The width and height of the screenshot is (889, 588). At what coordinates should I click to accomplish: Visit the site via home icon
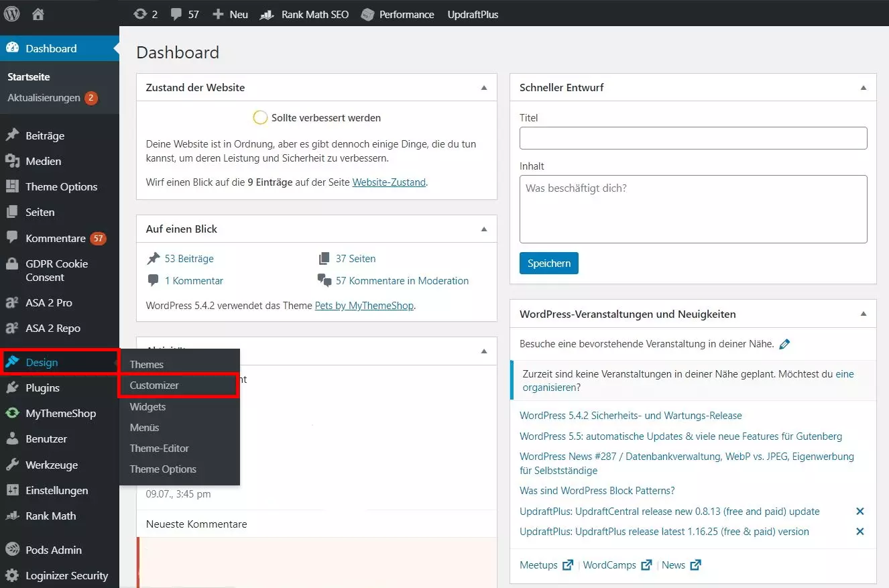[x=38, y=13]
